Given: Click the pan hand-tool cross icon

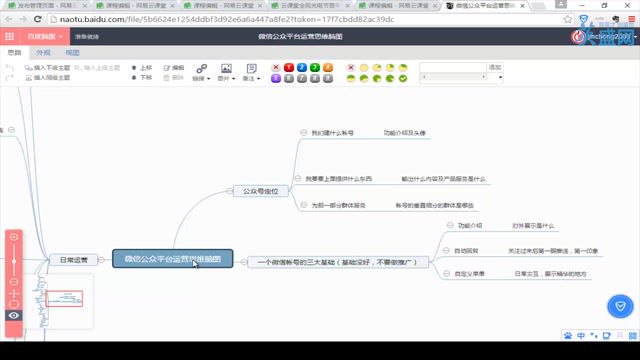Looking at the screenshot, I should coord(14,293).
